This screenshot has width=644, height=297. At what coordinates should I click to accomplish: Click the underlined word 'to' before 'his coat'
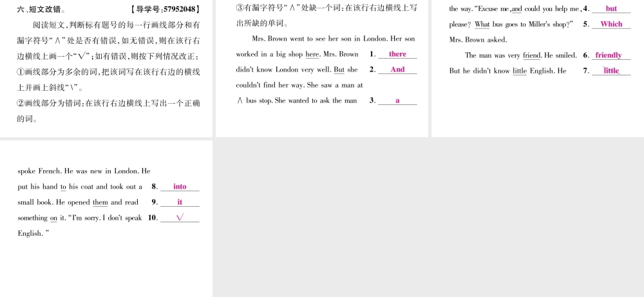tap(63, 186)
